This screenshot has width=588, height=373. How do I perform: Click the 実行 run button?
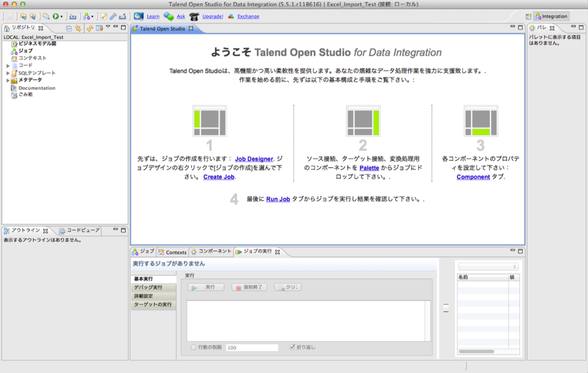point(206,288)
